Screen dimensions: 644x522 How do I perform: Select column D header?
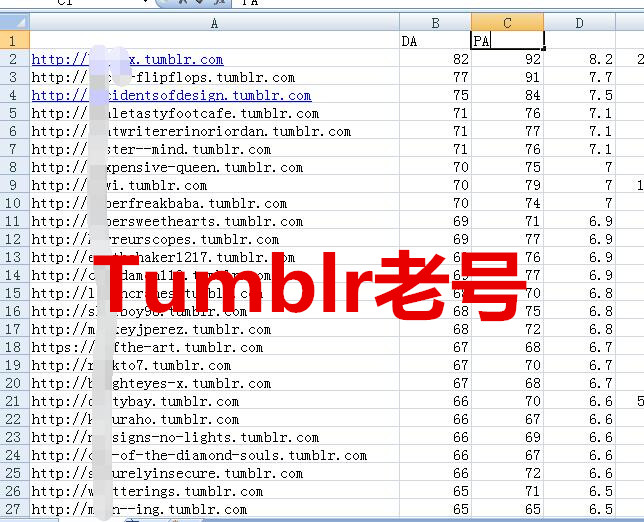[x=579, y=23]
